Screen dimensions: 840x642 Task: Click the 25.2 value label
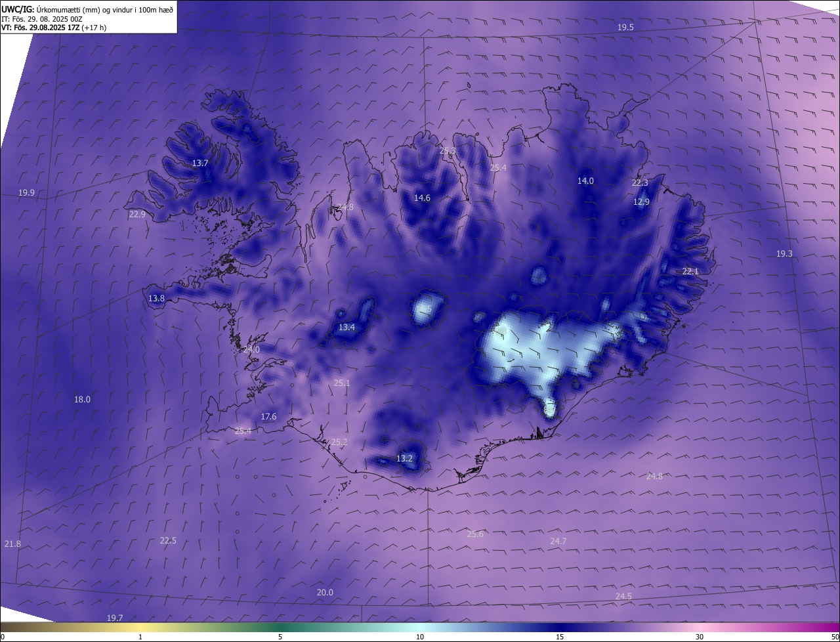pyautogui.click(x=339, y=442)
